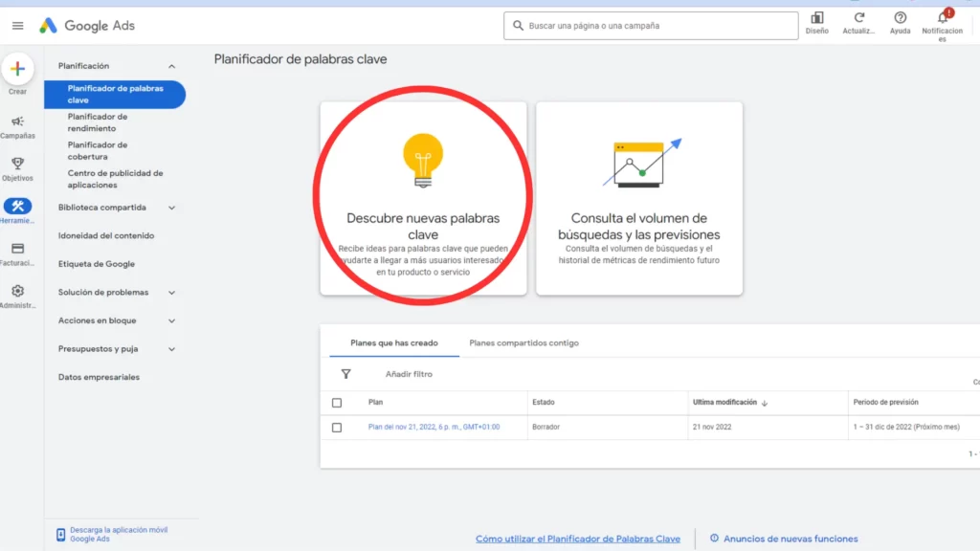
Task: Select the Campañas icon in the left rail
Action: [18, 121]
